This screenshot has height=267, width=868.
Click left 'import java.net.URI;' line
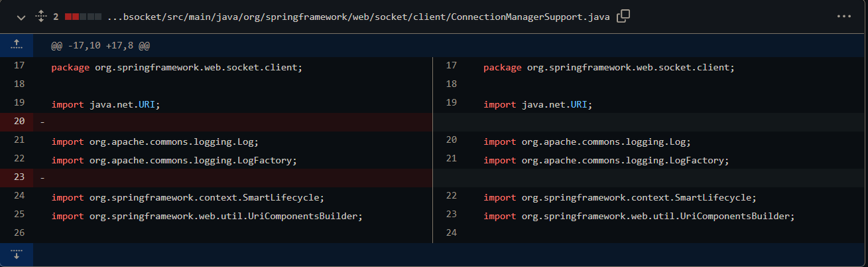(106, 104)
